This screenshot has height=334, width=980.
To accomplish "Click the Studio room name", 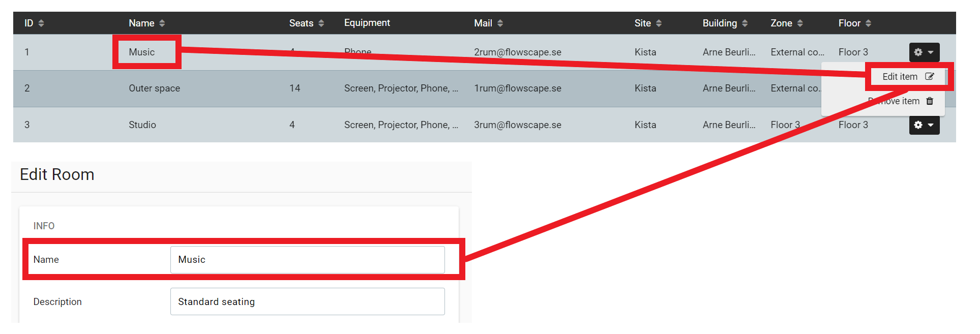I will tap(142, 125).
